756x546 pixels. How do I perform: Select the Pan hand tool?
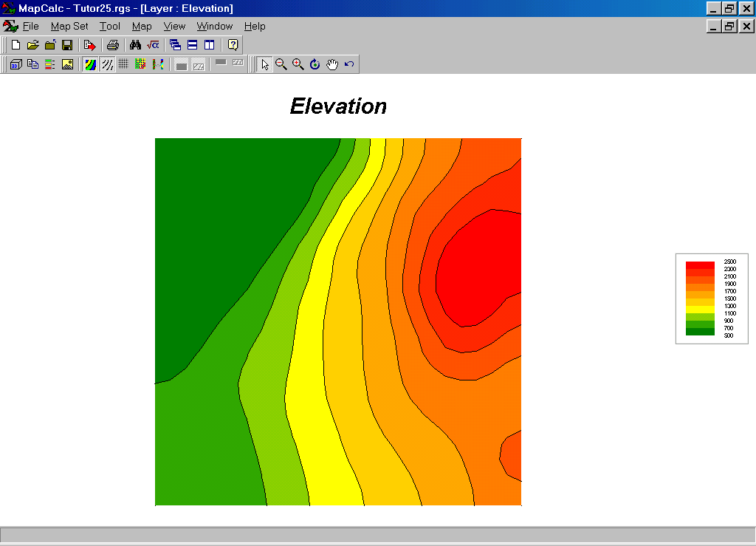pos(332,64)
